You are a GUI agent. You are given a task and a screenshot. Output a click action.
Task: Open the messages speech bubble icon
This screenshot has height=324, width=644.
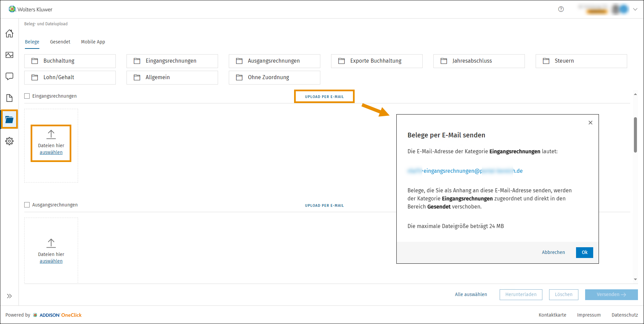click(9, 76)
